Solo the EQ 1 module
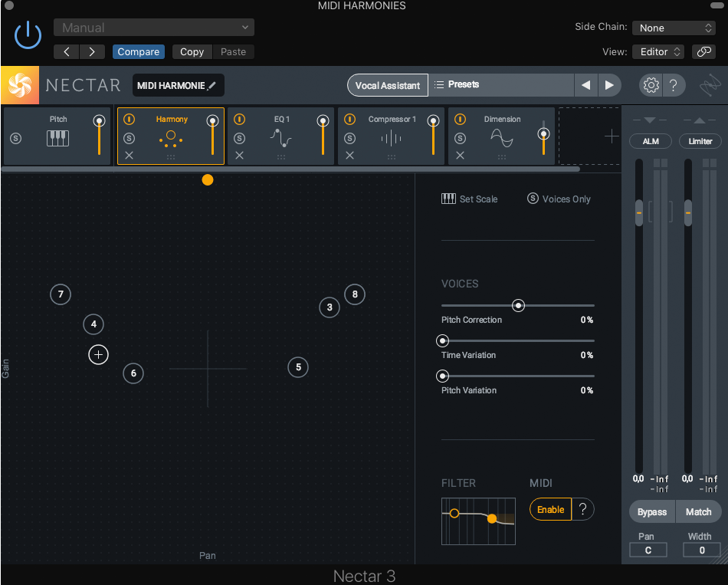 tap(240, 138)
